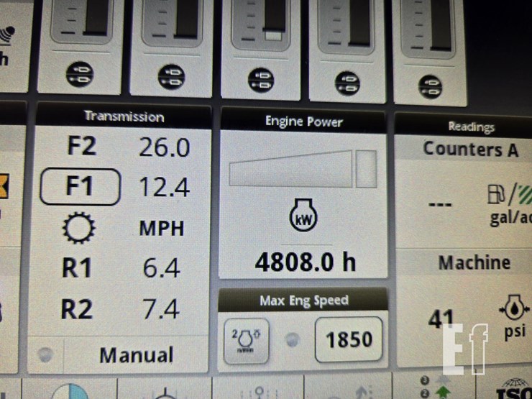Open the blue pie chart shortcut

coord(70,392)
